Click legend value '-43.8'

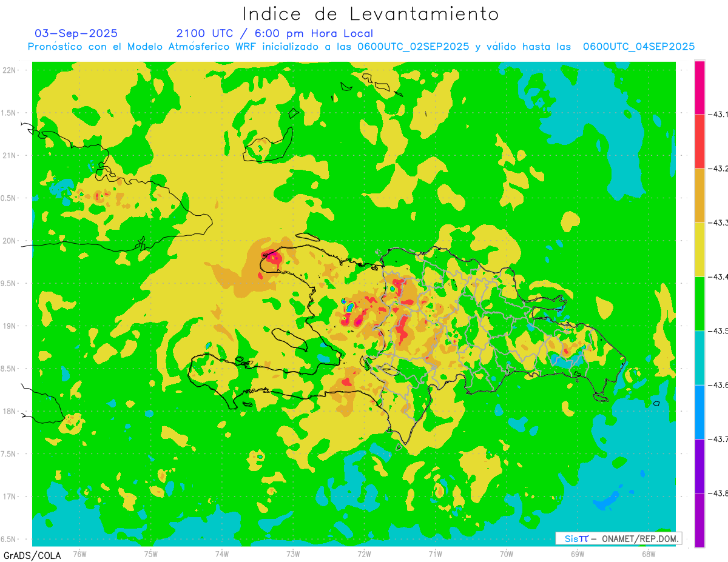[x=718, y=493]
